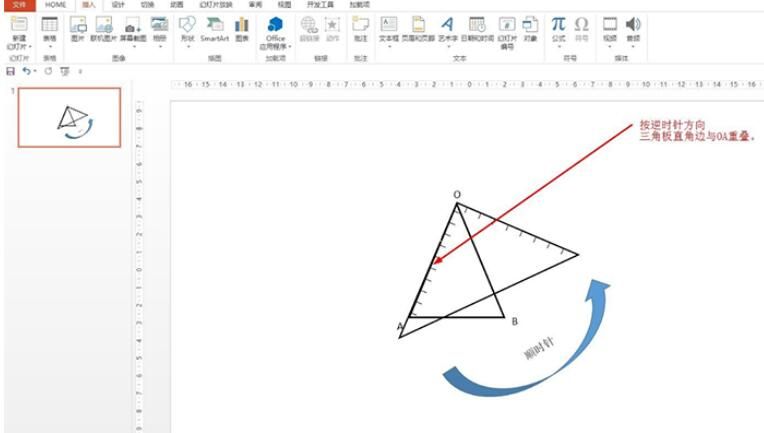The height and width of the screenshot is (433, 764).
Task: Open the Customize Quick Access Toolbar dropdown
Action: pyautogui.click(x=80, y=71)
